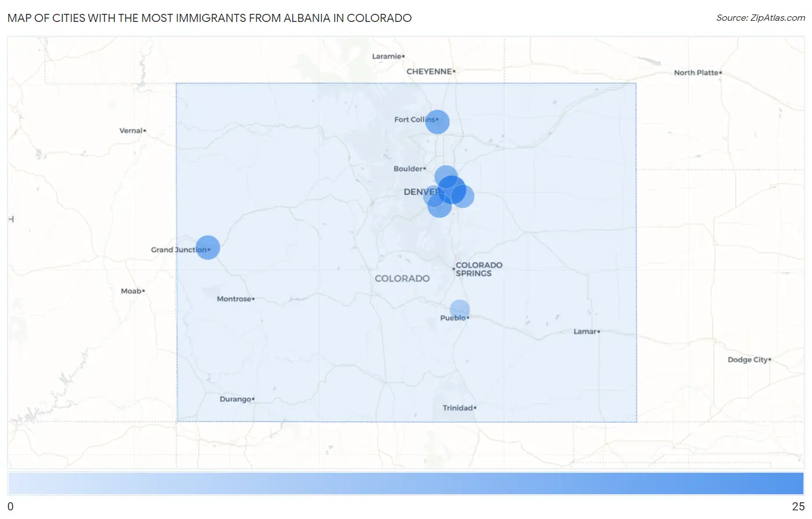Click the Laramie city label
The height and width of the screenshot is (519, 812).
click(x=388, y=56)
